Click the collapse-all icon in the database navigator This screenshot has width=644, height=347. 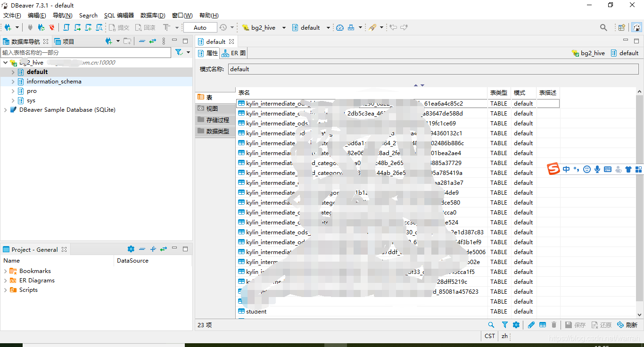point(142,41)
